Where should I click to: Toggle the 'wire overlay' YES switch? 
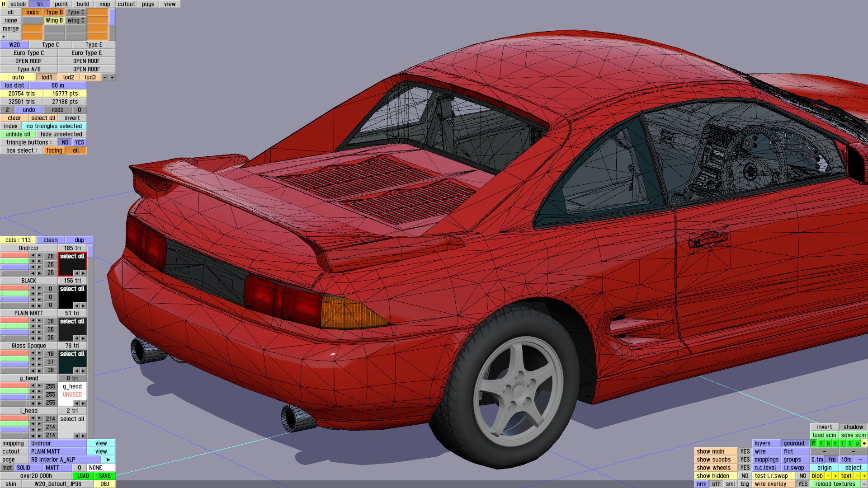(x=802, y=484)
